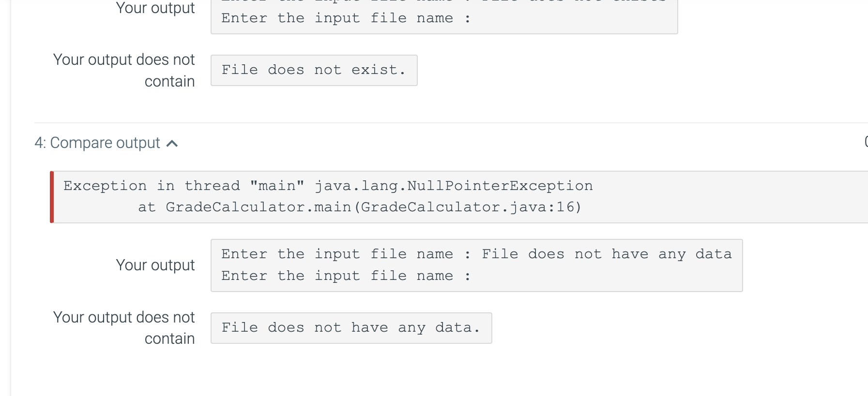Click 'Enter the input file name :' second line in section 4
868x396 pixels.
pyautogui.click(x=346, y=276)
